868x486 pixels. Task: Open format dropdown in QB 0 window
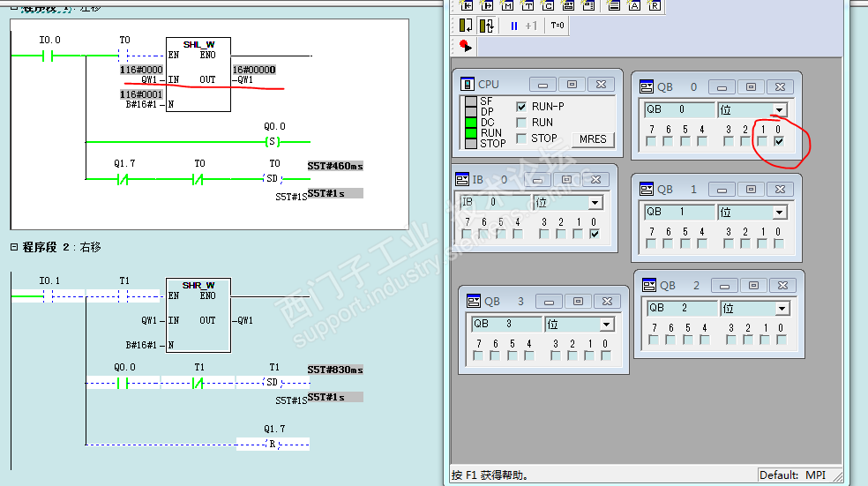[780, 109]
